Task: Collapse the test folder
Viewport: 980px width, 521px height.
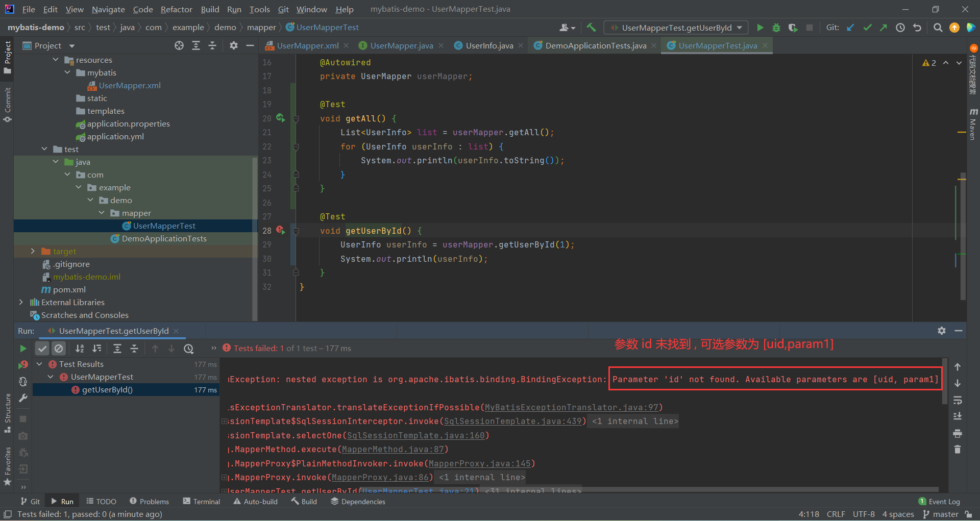Action: click(x=44, y=149)
